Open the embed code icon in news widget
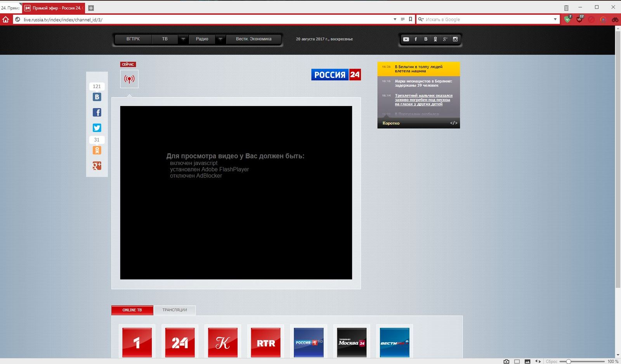This screenshot has height=364, width=621. click(x=454, y=123)
